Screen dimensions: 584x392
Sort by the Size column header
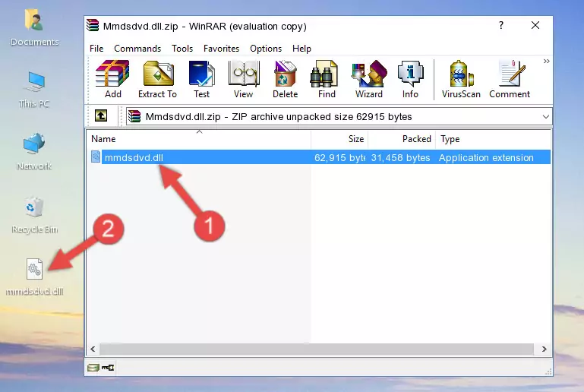pyautogui.click(x=339, y=138)
